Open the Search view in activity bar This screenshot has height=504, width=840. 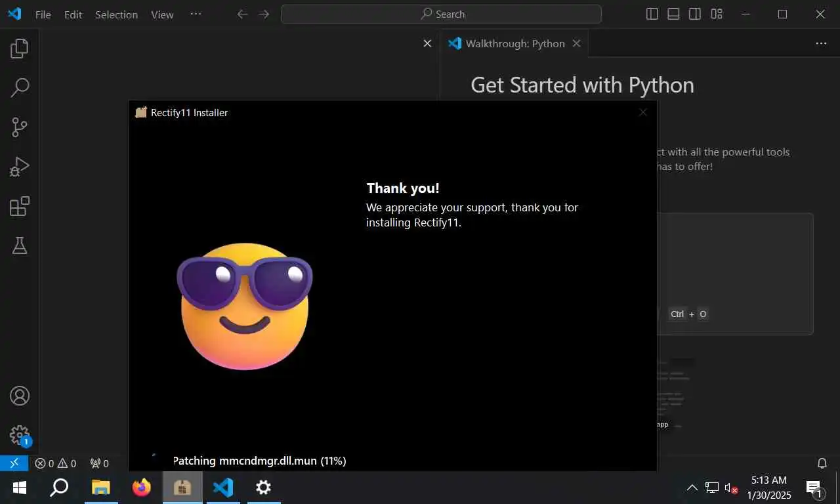[x=20, y=87]
